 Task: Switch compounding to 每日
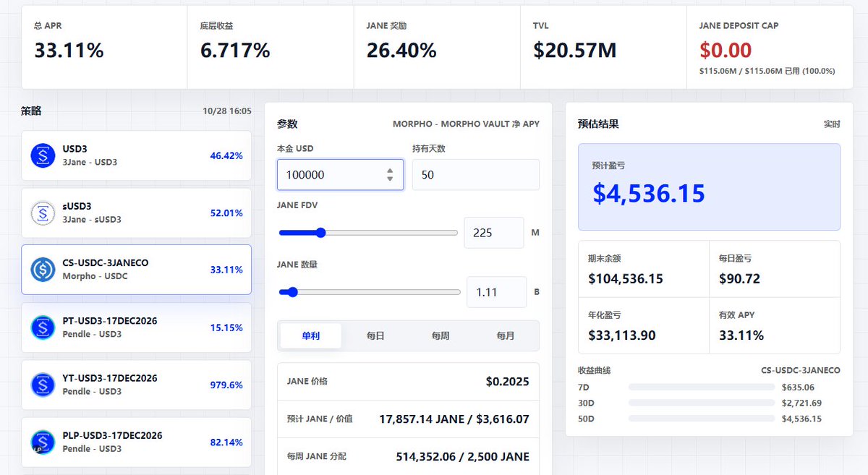375,335
